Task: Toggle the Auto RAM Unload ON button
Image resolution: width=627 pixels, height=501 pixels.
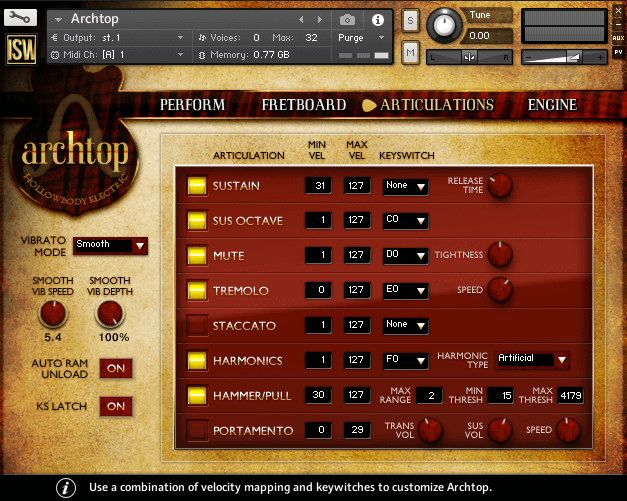Action: [x=116, y=368]
